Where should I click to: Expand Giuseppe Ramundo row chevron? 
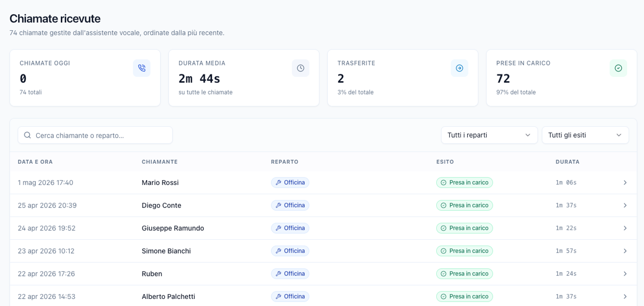pos(625,228)
